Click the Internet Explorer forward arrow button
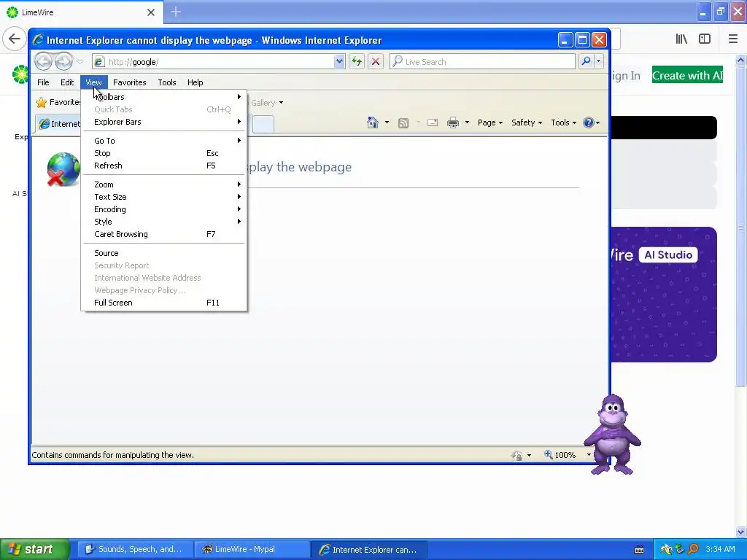747x560 pixels. pos(63,61)
